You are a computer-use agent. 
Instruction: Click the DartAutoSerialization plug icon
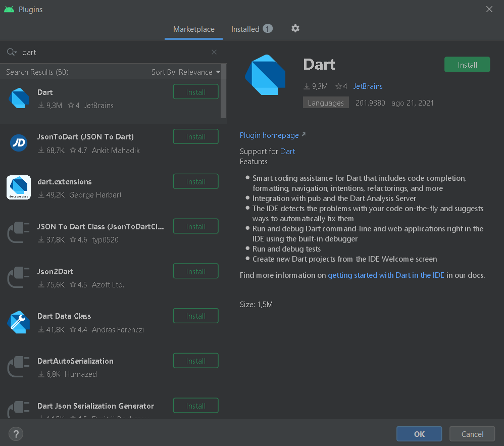click(19, 367)
